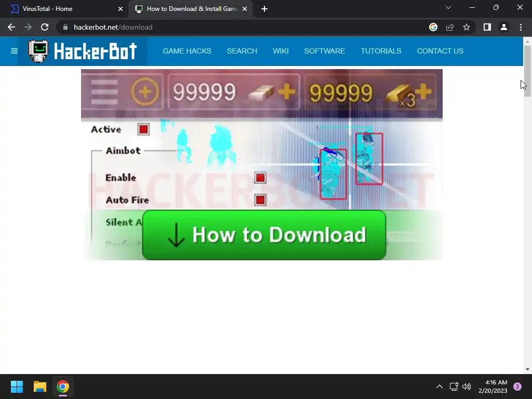Click the page vertical scrollbar thumb
The image size is (532, 399).
click(527, 71)
